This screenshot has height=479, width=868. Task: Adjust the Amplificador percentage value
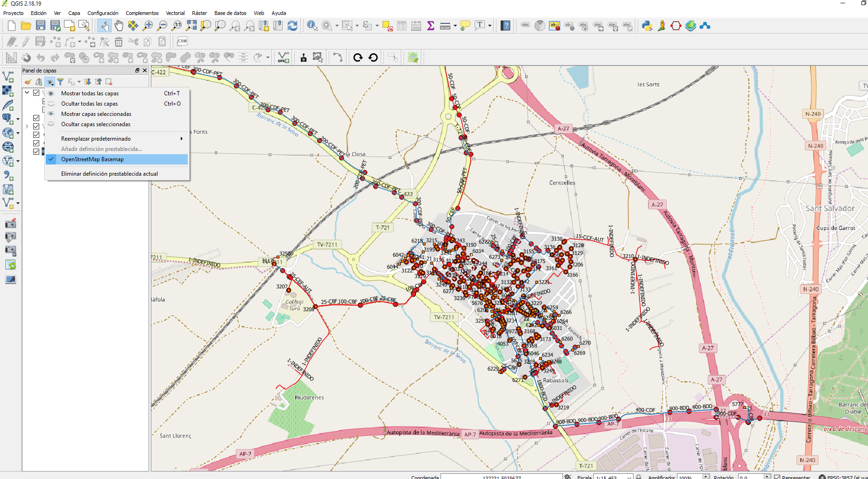coord(685,477)
